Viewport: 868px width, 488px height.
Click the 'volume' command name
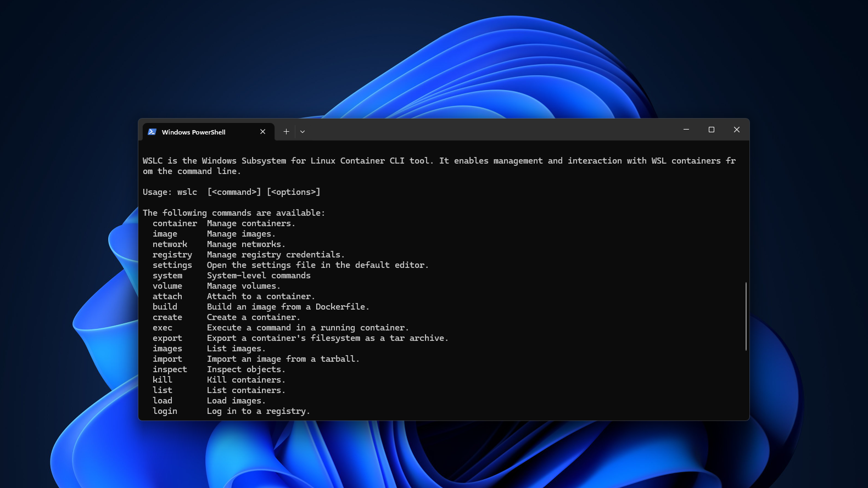(x=167, y=286)
